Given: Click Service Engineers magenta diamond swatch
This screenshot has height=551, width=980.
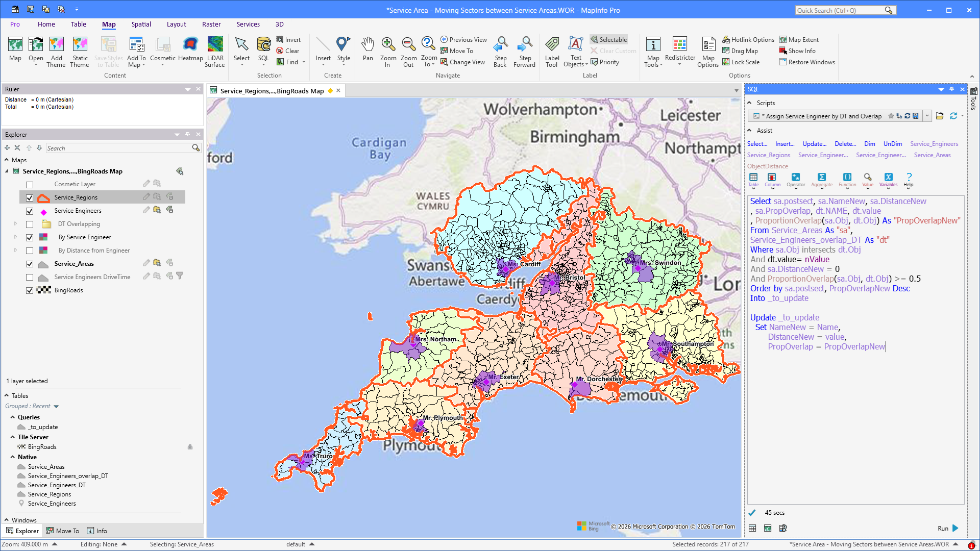Looking at the screenshot, I should (44, 211).
